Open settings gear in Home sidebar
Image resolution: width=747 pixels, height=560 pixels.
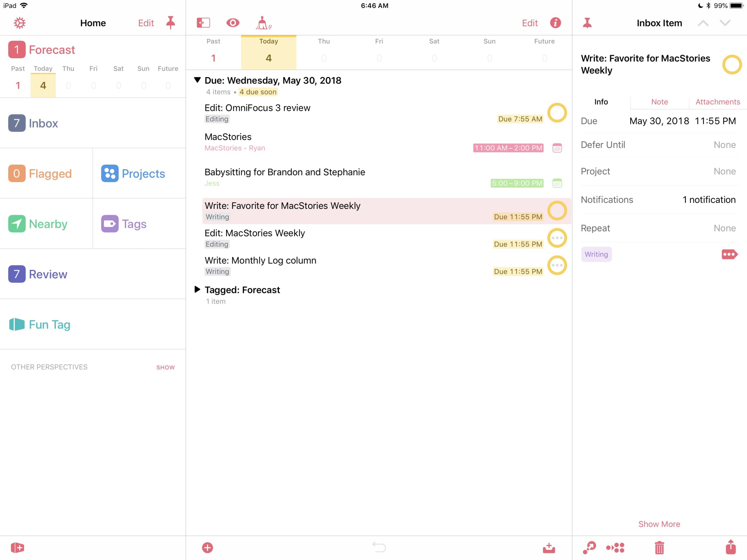20,23
